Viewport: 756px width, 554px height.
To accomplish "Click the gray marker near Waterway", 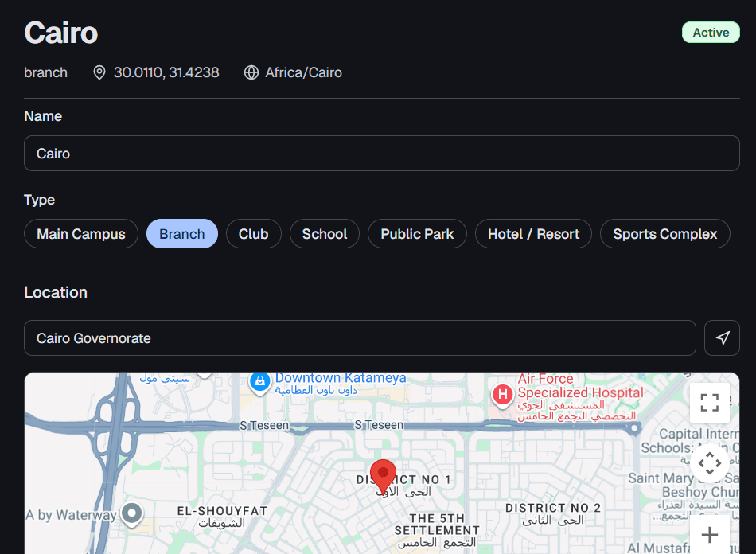I will tap(131, 514).
